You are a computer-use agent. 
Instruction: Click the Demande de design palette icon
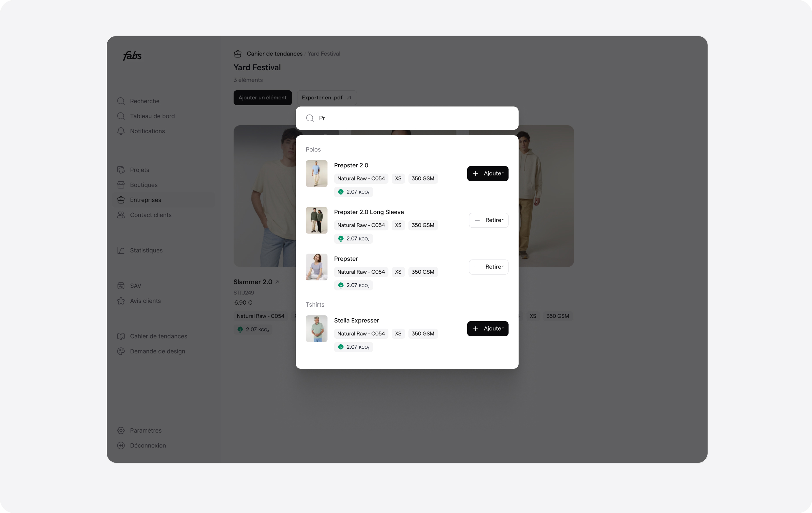pyautogui.click(x=121, y=351)
